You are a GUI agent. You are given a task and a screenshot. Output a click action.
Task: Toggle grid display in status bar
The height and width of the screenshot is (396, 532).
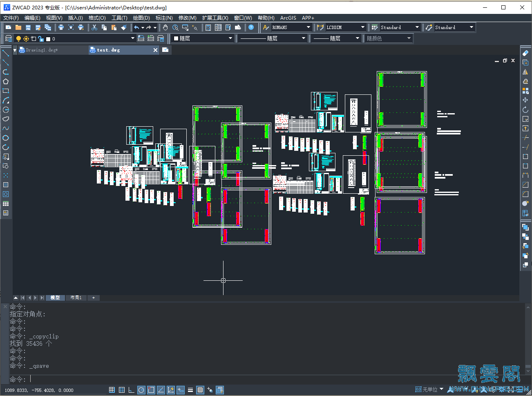click(x=122, y=390)
